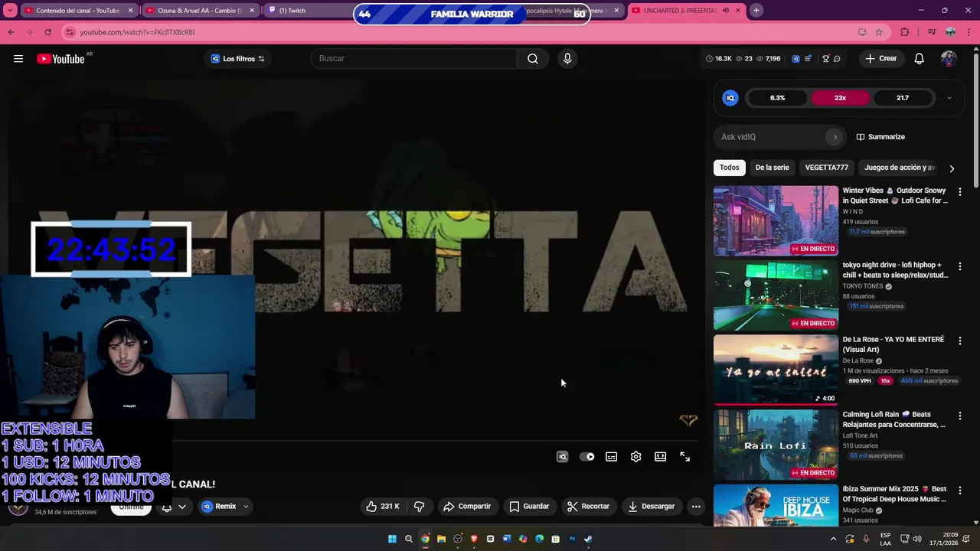Open options for De La Rose video
This screenshot has width=980, height=551.
pyautogui.click(x=960, y=341)
